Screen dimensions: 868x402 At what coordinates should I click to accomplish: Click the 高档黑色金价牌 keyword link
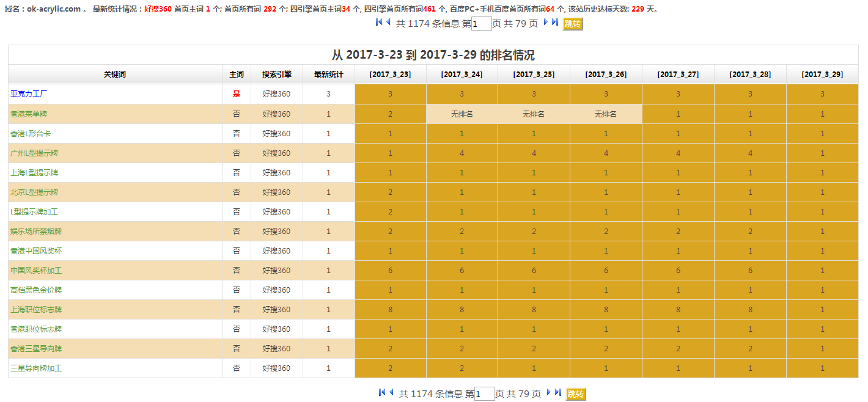[x=36, y=290]
